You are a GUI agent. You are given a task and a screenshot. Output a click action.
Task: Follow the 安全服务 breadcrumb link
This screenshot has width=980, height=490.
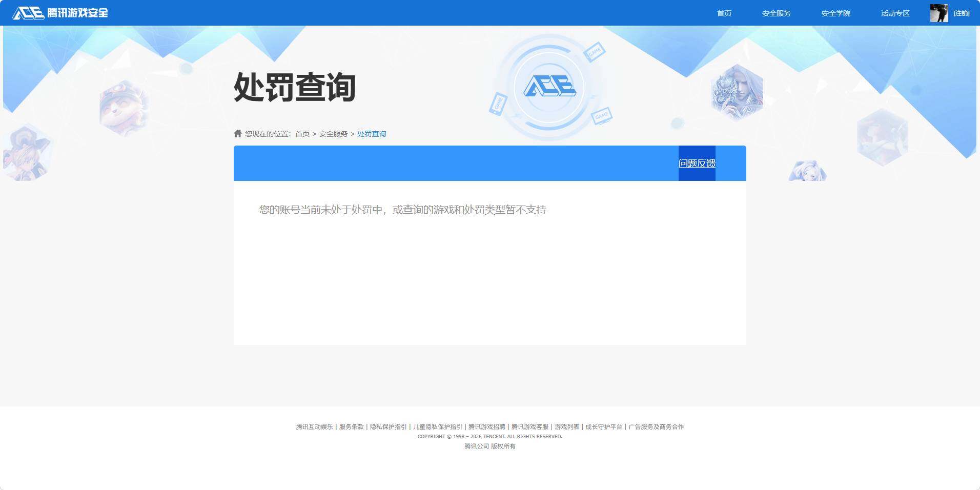click(x=333, y=134)
